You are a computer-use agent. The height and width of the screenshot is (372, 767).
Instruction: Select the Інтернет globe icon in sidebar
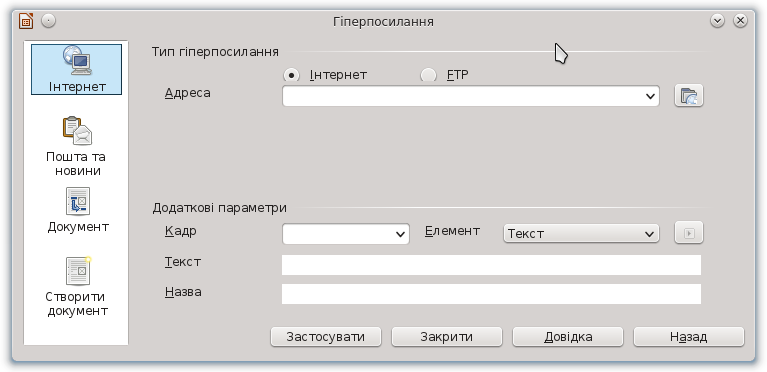(x=77, y=60)
